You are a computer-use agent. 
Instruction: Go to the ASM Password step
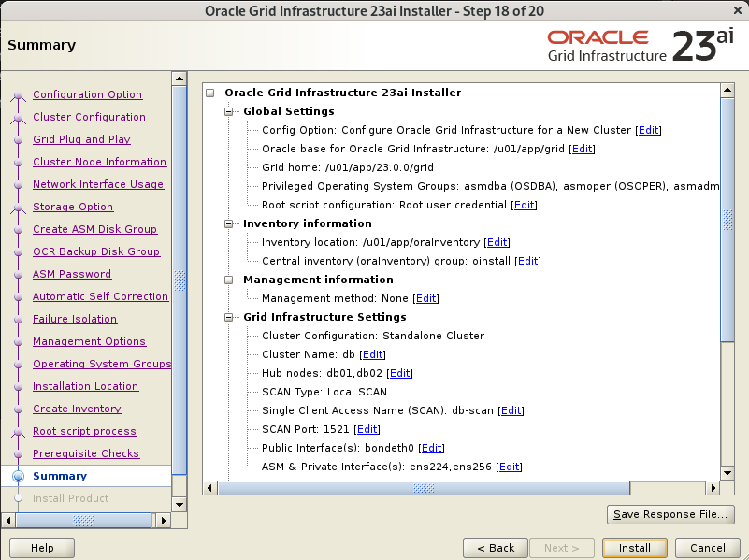pyautogui.click(x=72, y=274)
